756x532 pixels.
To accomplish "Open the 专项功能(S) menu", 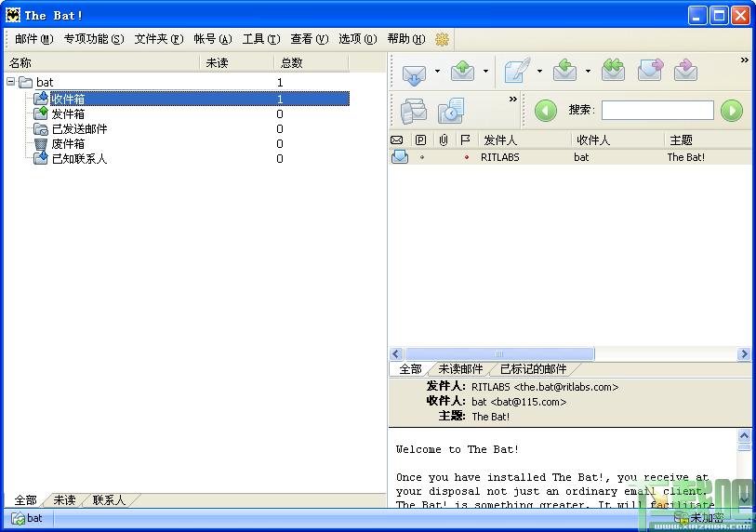I will pos(94,39).
